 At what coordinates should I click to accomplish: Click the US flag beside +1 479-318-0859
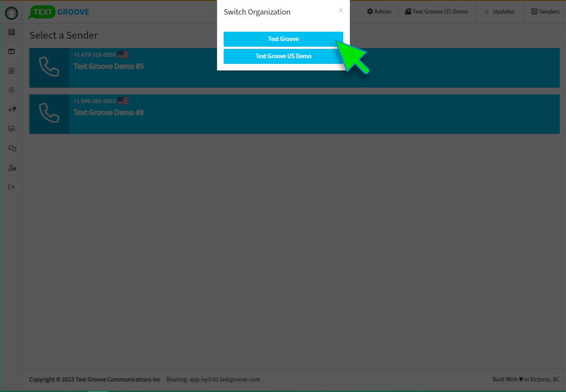click(123, 55)
